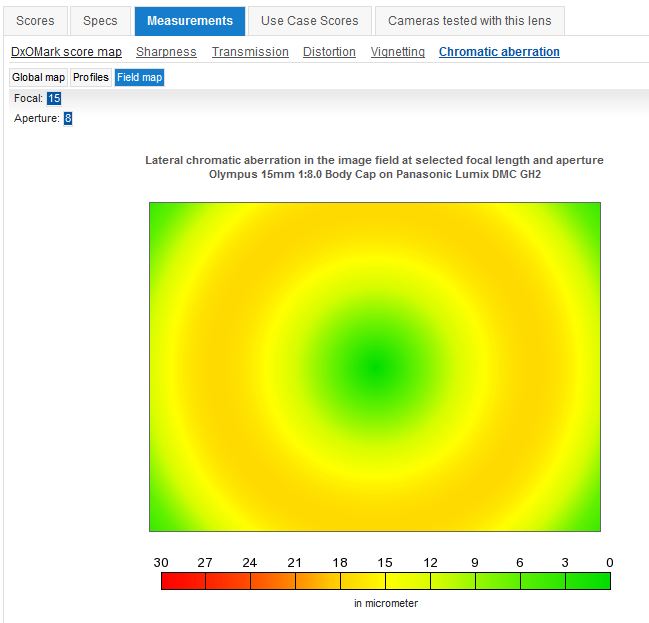Switch to the Global map view
This screenshot has width=649, height=623.
pyautogui.click(x=38, y=77)
